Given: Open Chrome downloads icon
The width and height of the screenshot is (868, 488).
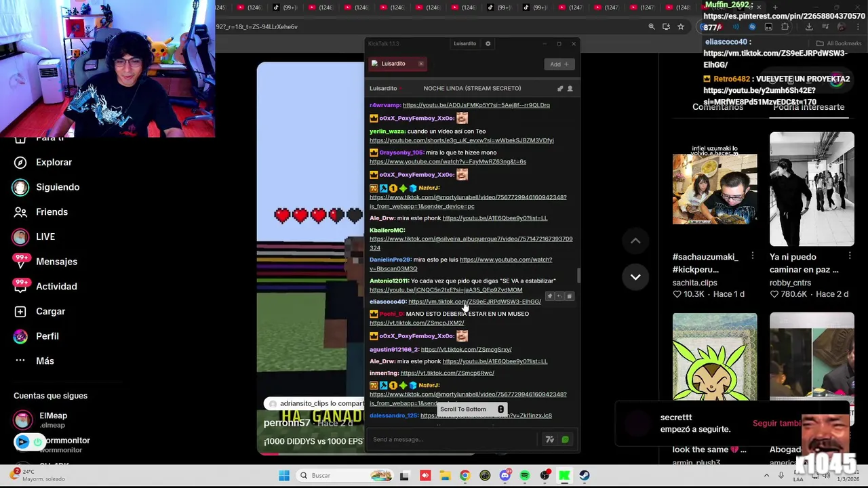Looking at the screenshot, I should (x=809, y=26).
